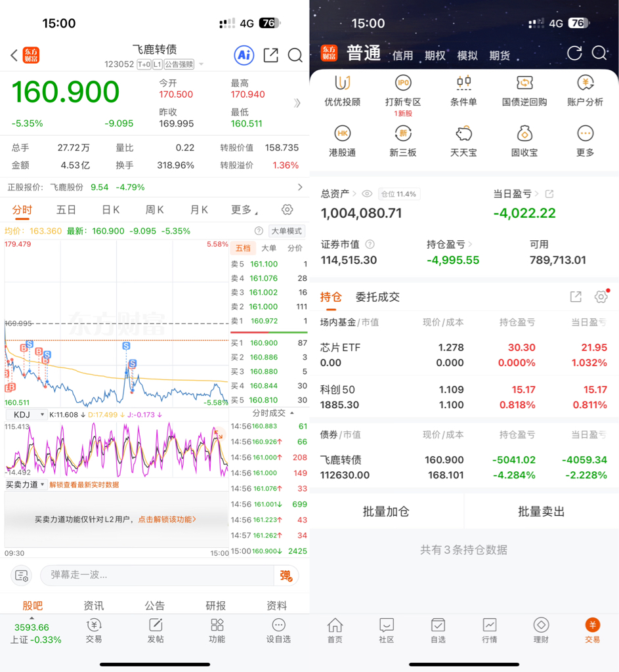Screen dimensions: 619x672
Task: Tap 批量卖出 button
Action: click(x=542, y=511)
